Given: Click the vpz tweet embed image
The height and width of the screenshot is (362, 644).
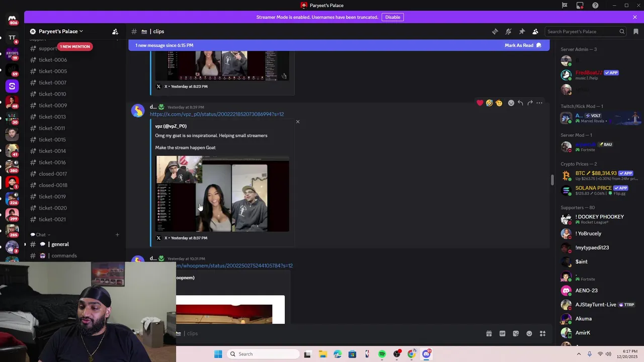Looking at the screenshot, I should tap(222, 194).
